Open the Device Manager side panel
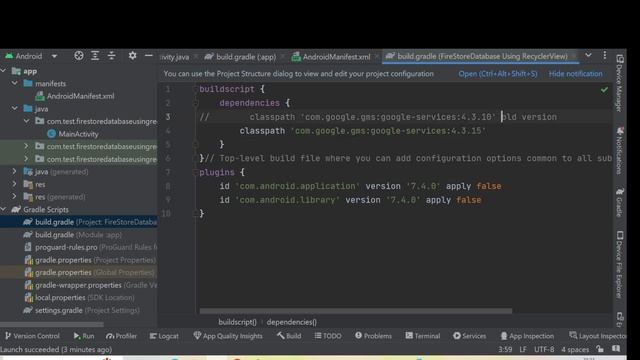 (619, 83)
